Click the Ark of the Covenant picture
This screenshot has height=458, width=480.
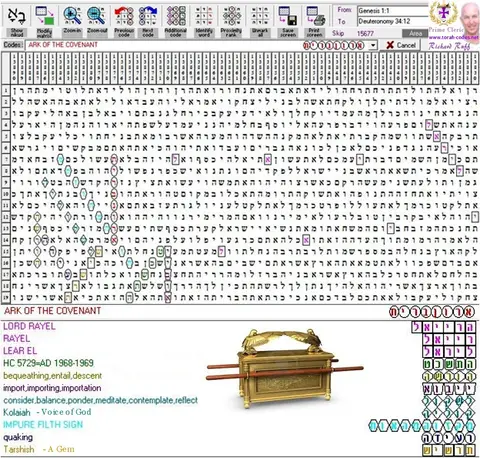click(285, 368)
